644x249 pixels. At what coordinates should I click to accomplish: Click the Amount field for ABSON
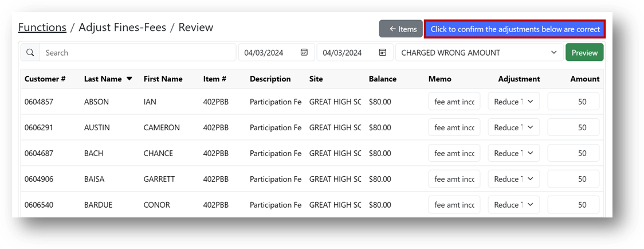coord(574,102)
